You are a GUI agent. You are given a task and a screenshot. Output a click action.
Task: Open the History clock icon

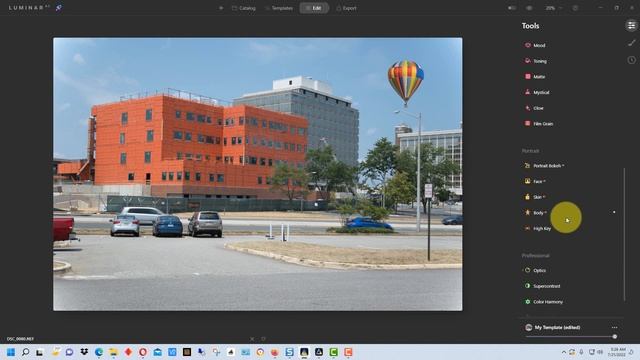631,60
